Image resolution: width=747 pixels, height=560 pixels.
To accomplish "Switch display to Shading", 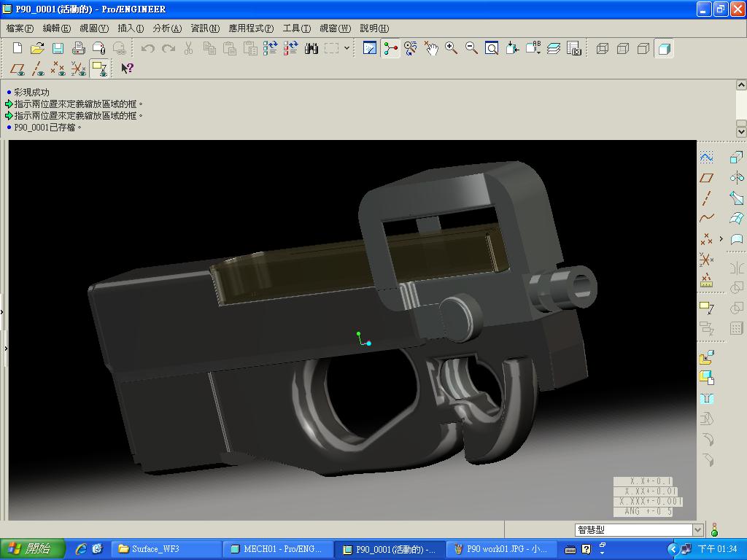I will point(664,48).
